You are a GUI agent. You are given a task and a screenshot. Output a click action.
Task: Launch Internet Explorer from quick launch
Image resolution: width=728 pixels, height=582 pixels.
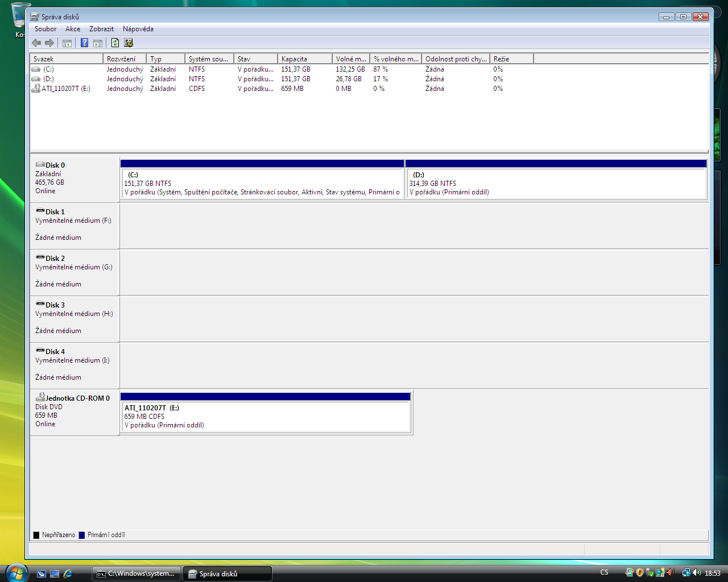coord(68,573)
